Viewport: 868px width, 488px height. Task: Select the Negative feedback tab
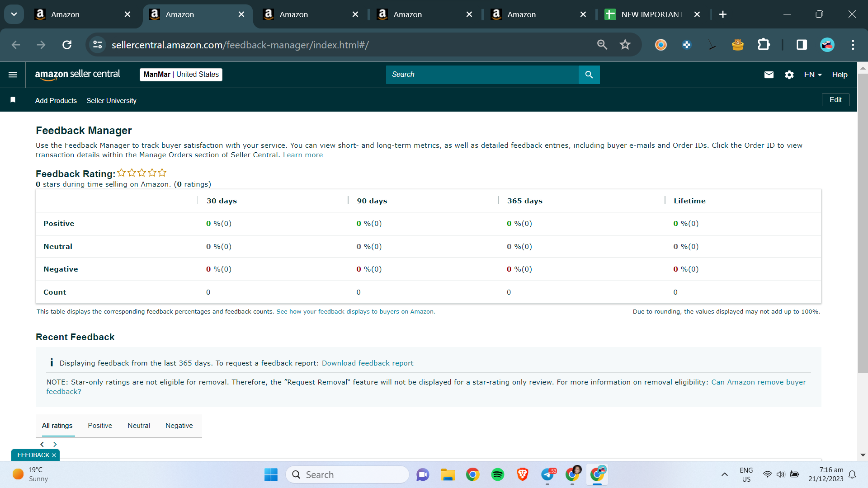click(179, 426)
